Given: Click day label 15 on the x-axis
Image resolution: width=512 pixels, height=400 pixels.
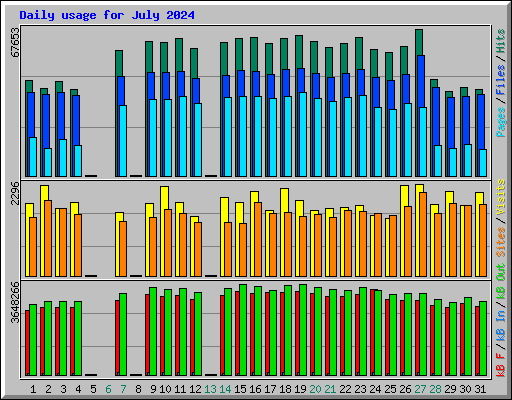Looking at the screenshot, I should (240, 389).
